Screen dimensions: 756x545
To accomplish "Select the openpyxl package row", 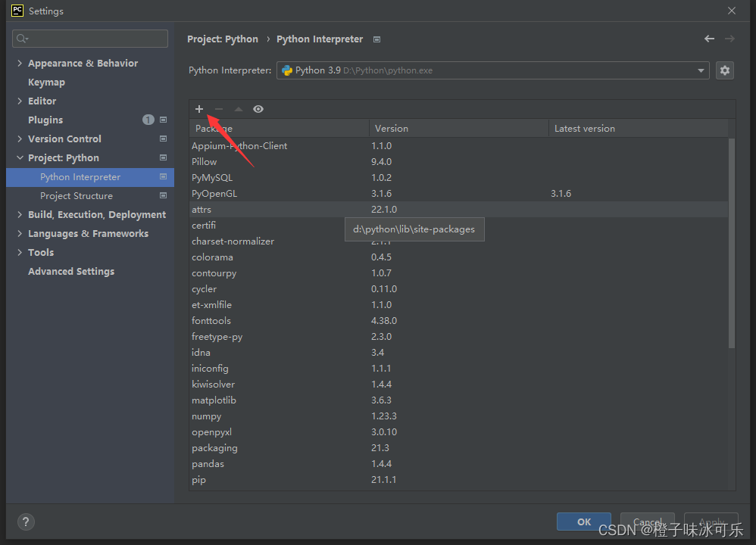I will [458, 431].
